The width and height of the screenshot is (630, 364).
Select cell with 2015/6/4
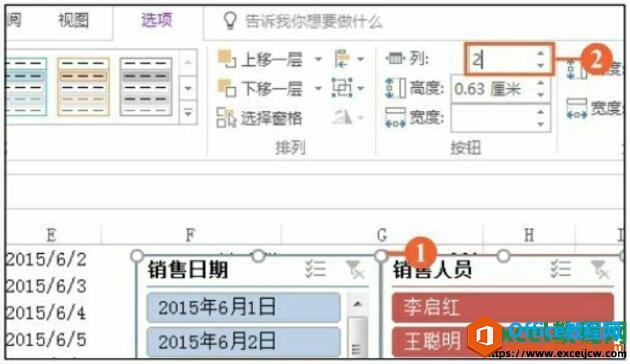point(46,313)
